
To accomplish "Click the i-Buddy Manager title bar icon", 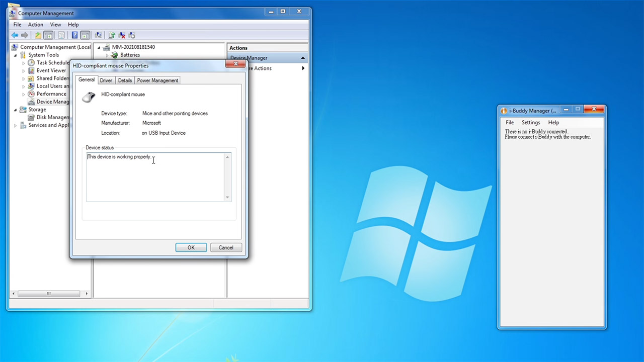I will click(x=504, y=111).
